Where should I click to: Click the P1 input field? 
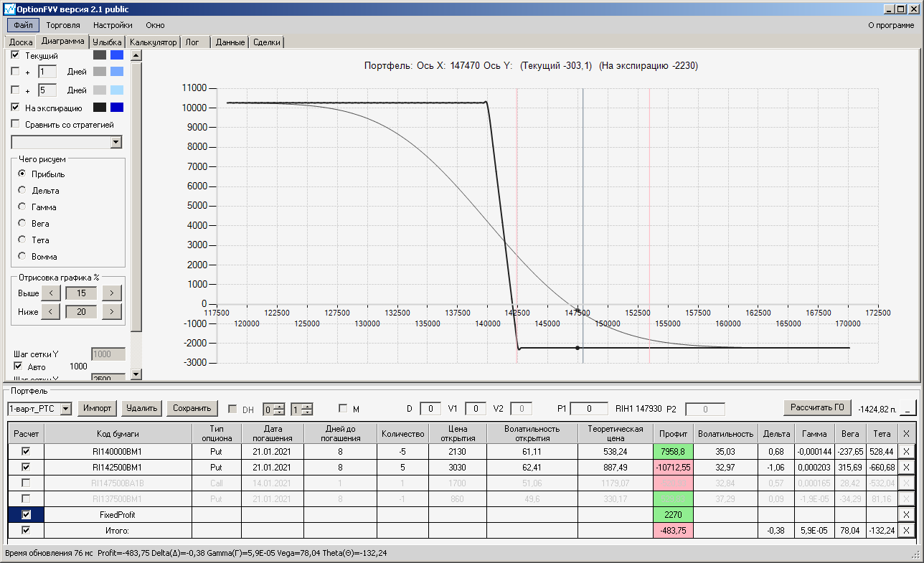pos(590,409)
